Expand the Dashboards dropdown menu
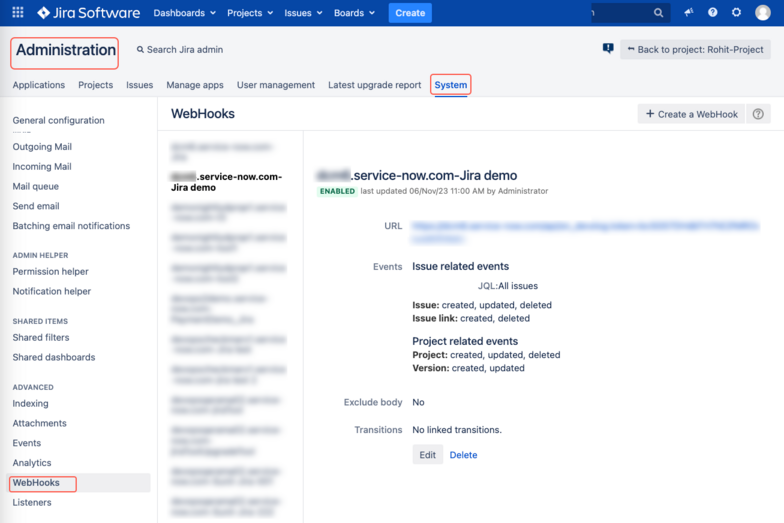Viewport: 784px width, 523px height. (184, 13)
